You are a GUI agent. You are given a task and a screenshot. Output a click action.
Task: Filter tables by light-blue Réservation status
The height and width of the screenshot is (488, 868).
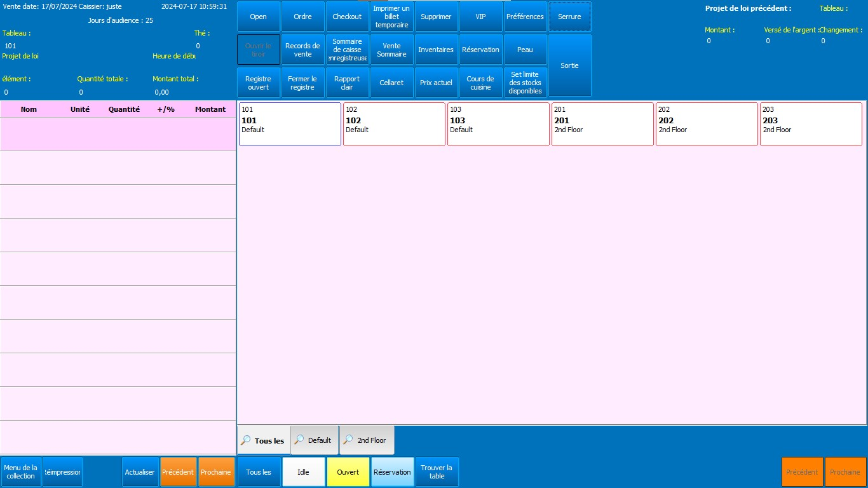click(x=392, y=472)
